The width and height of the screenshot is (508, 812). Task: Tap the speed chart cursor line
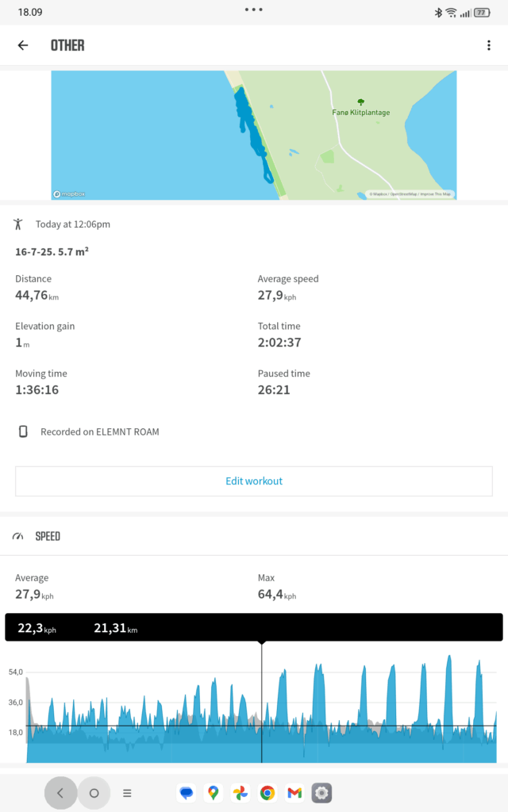[x=262, y=702]
